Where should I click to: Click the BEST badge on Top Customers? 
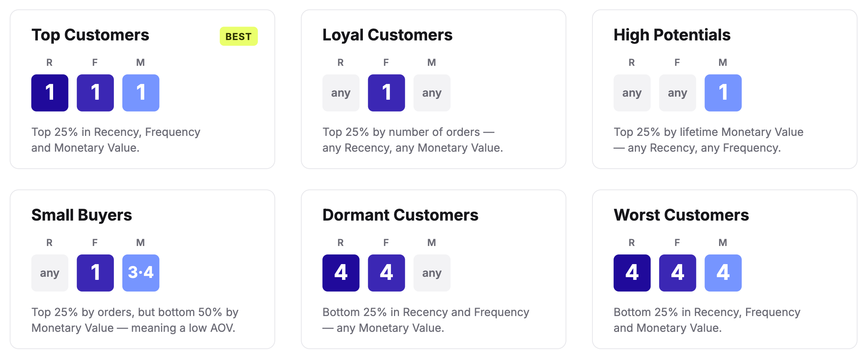pyautogui.click(x=239, y=37)
